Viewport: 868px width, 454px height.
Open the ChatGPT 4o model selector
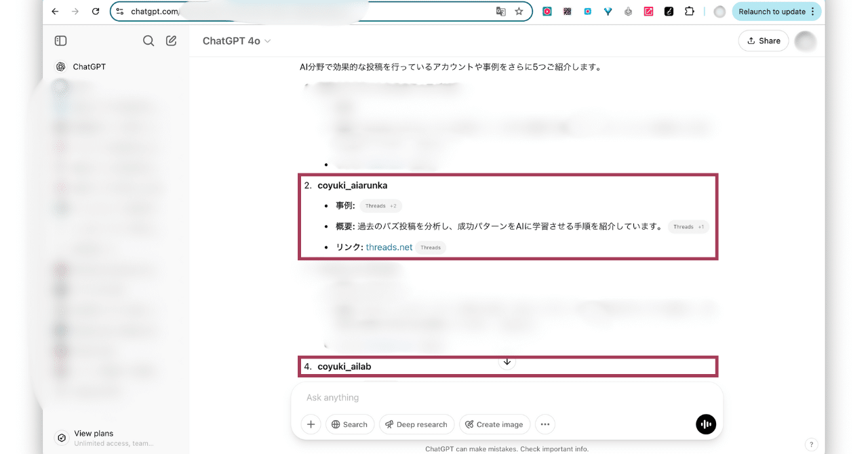tap(236, 41)
